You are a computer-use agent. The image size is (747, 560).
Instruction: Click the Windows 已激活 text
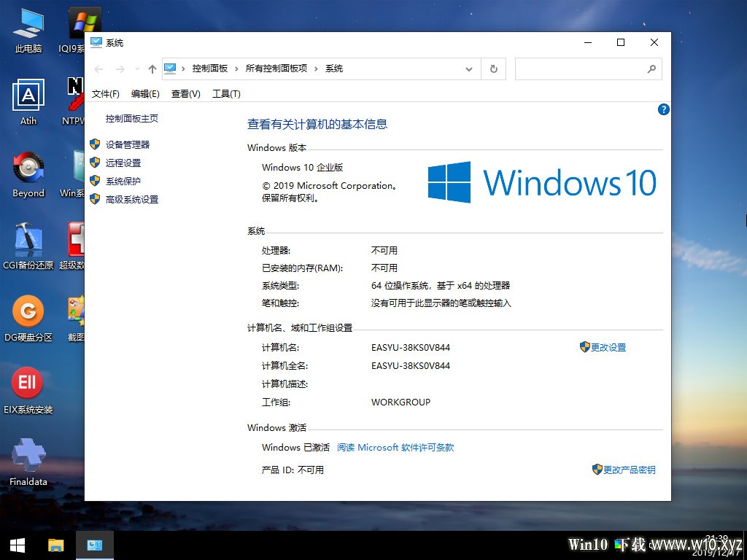point(295,448)
